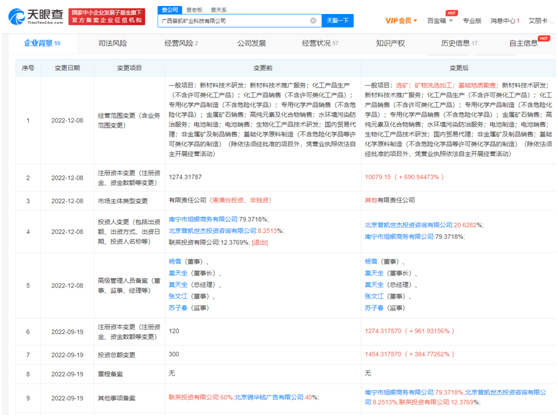This screenshot has width=558, height=417.
Task: Switch to the 企业背景 tab
Action: point(42,43)
